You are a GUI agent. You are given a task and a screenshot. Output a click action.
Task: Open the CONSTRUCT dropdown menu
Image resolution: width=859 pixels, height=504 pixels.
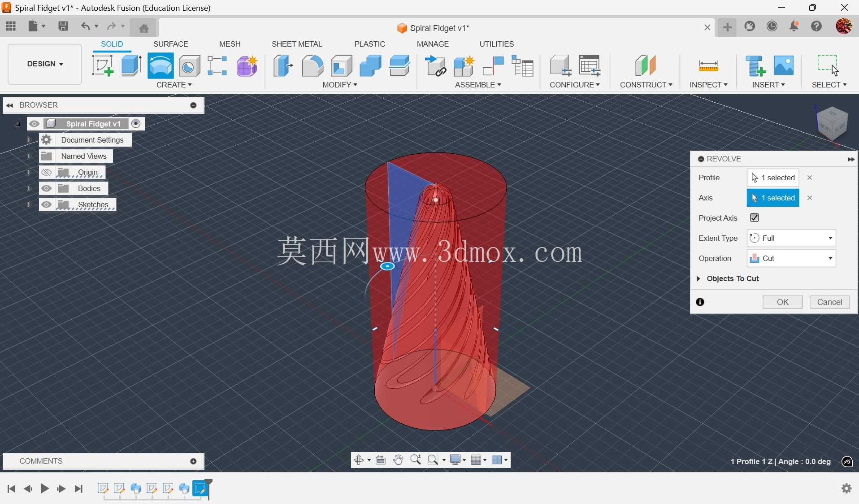(x=646, y=85)
